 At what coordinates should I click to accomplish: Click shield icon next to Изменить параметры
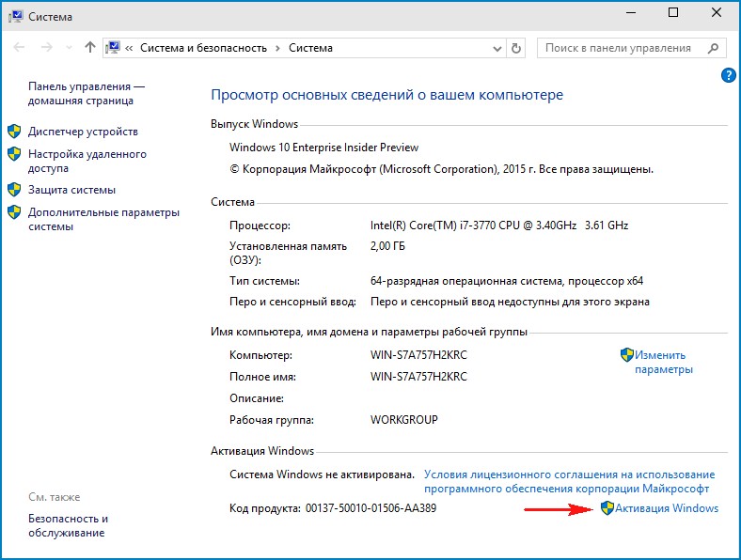click(x=627, y=354)
